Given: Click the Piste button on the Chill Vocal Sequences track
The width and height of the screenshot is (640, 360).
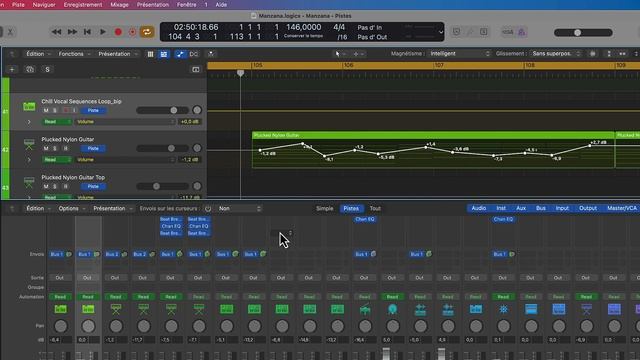Looking at the screenshot, I should point(93,111).
